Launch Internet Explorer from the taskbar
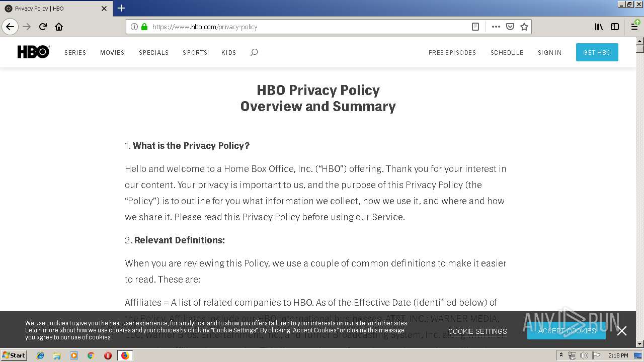Image resolution: width=644 pixels, height=362 pixels. [40, 355]
